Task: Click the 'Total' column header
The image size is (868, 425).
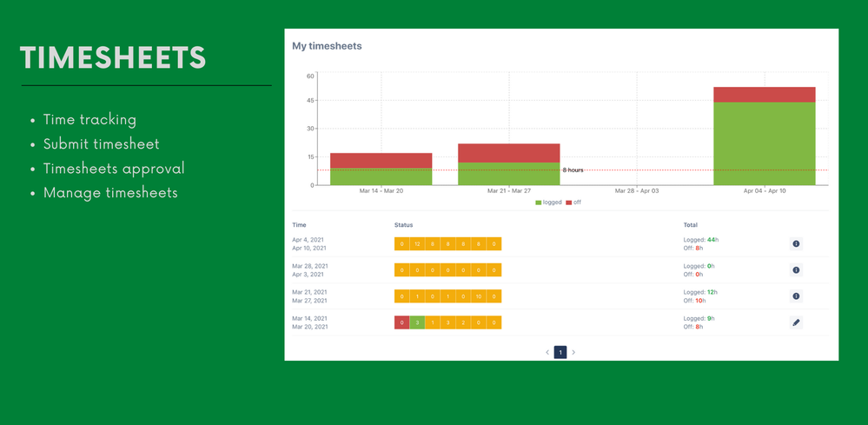Action: [690, 225]
